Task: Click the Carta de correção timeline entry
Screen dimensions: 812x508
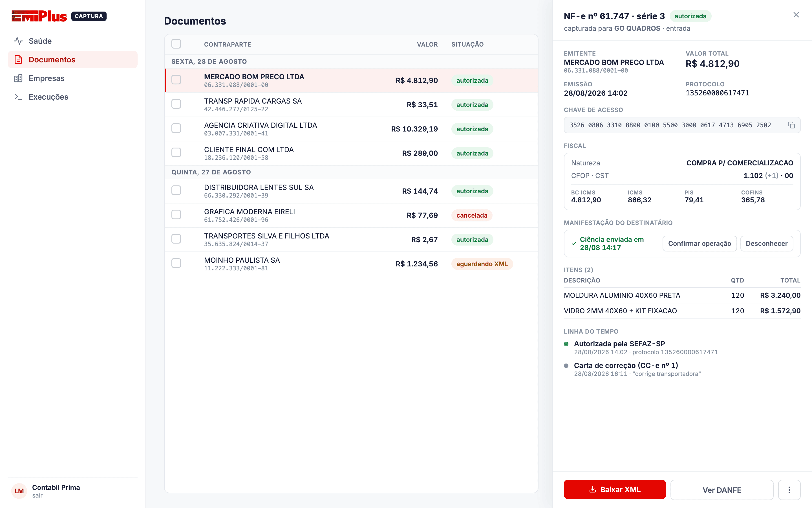Action: pos(637,369)
